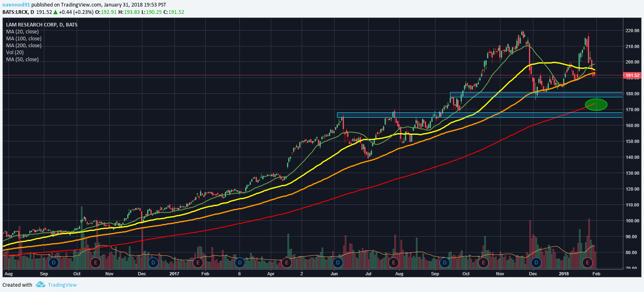The image size is (644, 292).
Task: Click the earnings marker after 2018 label
Action: 587,263
